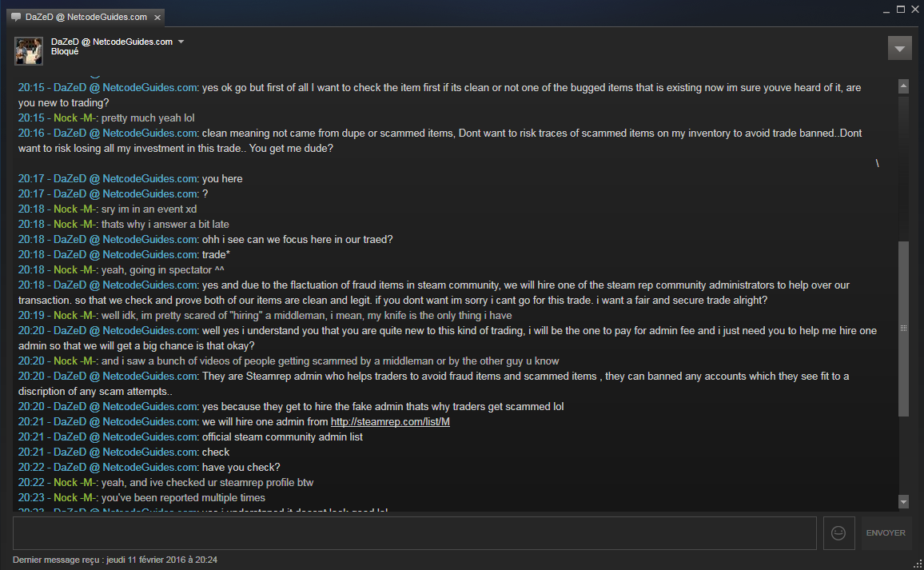Image resolution: width=924 pixels, height=570 pixels.
Task: Open the emoticon picker
Action: [x=838, y=533]
